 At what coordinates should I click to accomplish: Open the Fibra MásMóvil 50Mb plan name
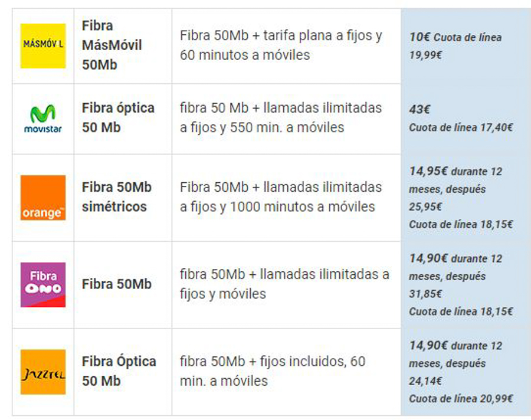click(112, 45)
